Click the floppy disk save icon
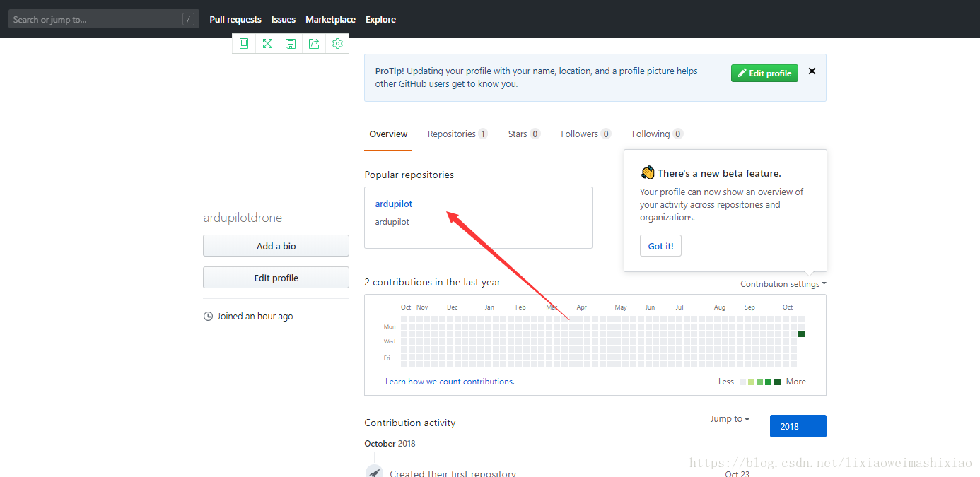 tap(291, 44)
